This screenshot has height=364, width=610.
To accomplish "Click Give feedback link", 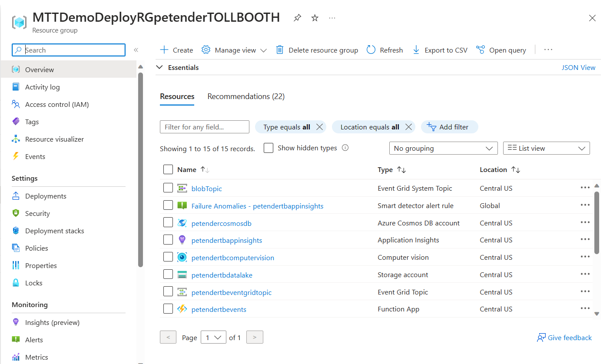I will (x=564, y=338).
